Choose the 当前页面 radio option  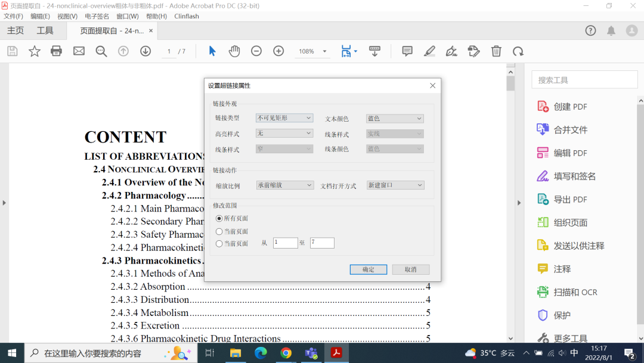[x=220, y=231]
